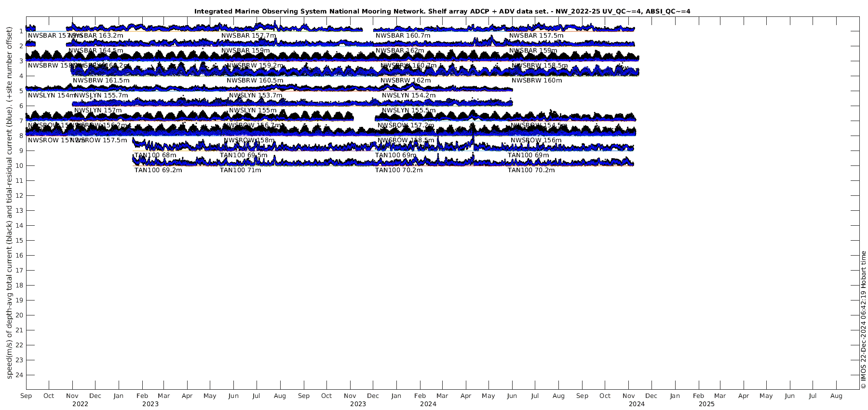Click y-axis tick label '17'
This screenshot has height=410, width=868.
click(19, 270)
